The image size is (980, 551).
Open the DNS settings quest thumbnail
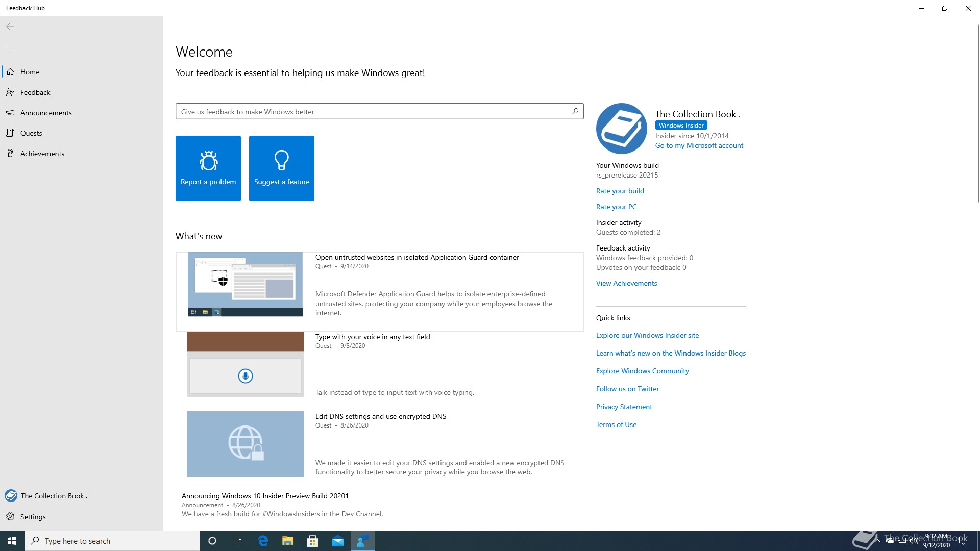(x=245, y=444)
